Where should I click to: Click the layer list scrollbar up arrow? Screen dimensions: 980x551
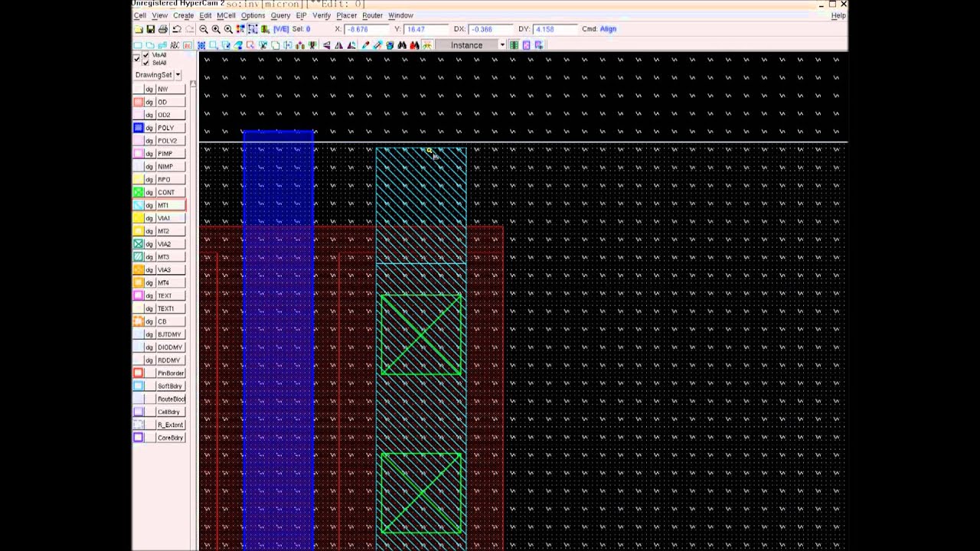pos(193,84)
